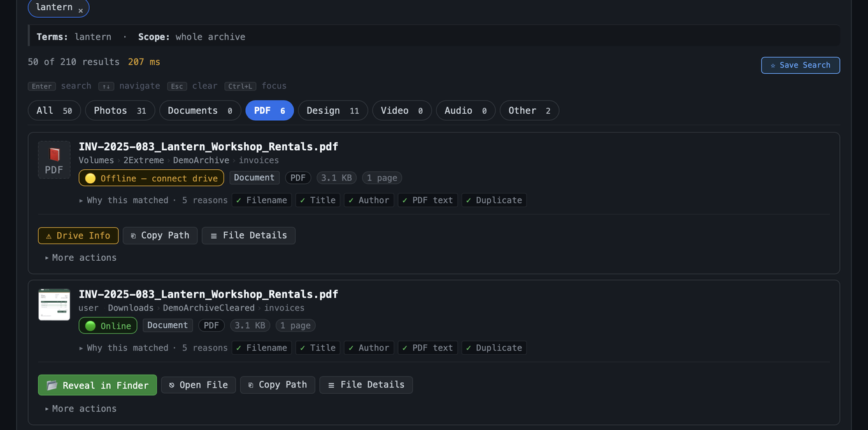Switch to the Photos filter tab
Image resolution: width=868 pixels, height=430 pixels.
coord(120,111)
